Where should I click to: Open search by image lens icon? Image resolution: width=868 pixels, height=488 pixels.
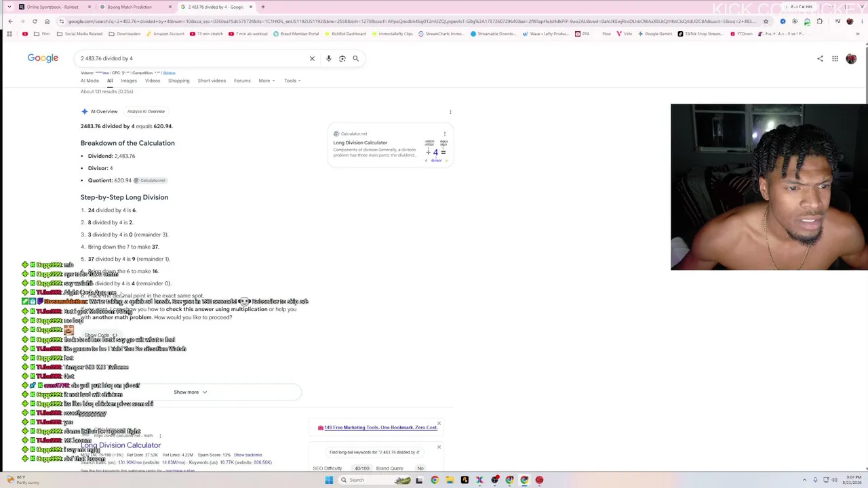click(342, 58)
